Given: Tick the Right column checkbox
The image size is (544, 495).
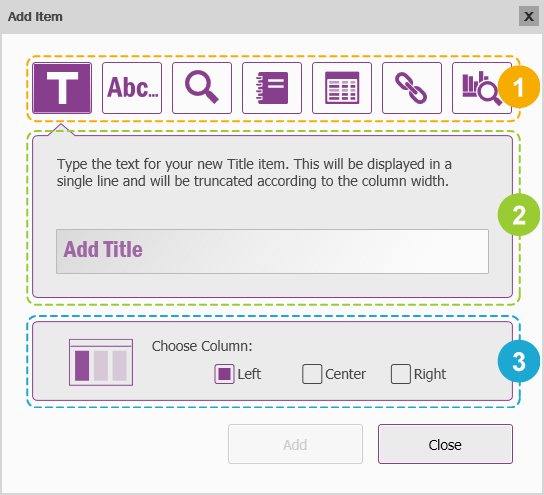Looking at the screenshot, I should (x=401, y=374).
